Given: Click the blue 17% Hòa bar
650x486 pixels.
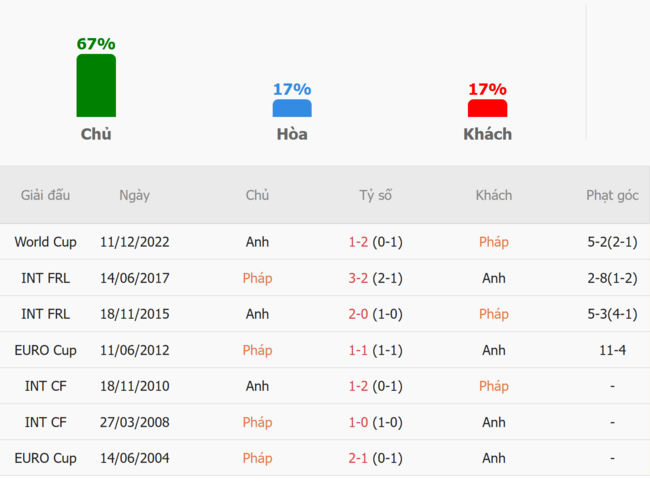Looking at the screenshot, I should 292,108.
